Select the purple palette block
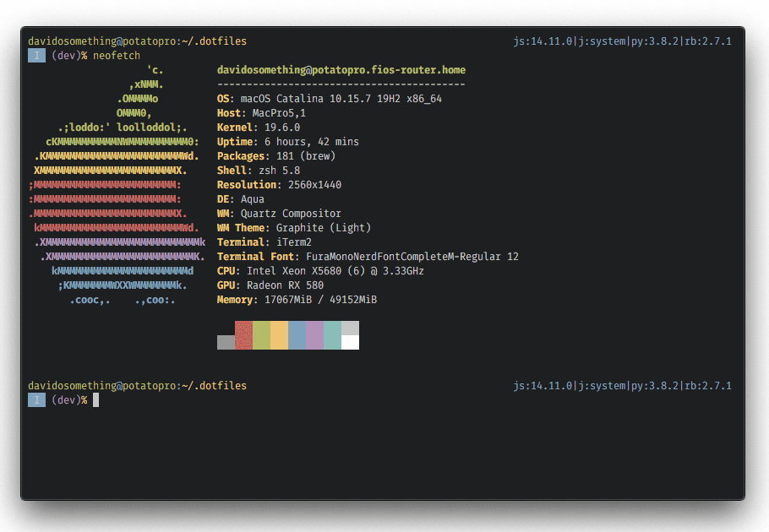 point(315,335)
